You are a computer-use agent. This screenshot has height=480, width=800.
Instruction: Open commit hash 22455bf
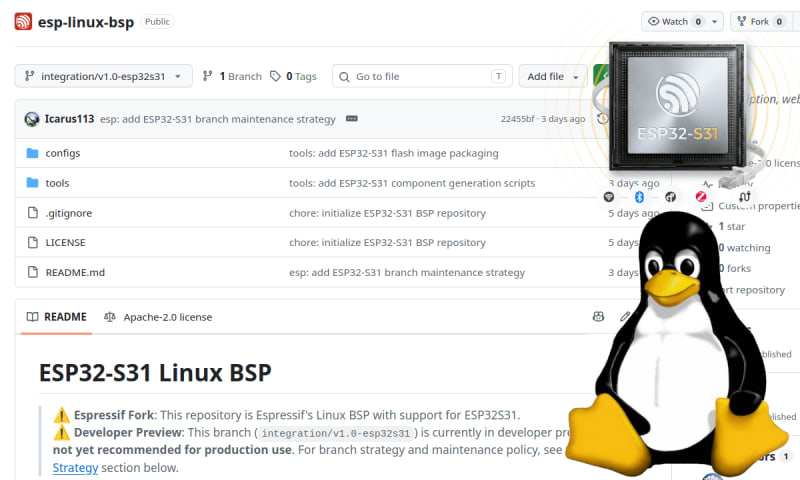[x=517, y=119]
